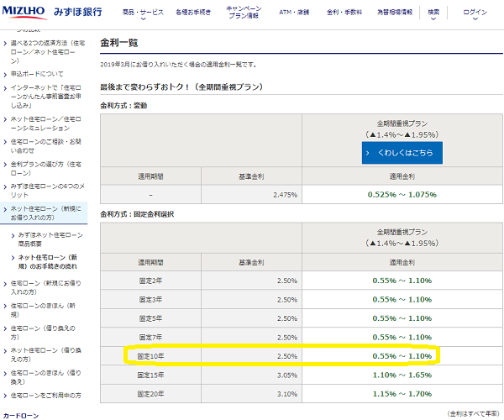This screenshot has height=420, width=504.
Task: Expand the 検索 search dropdown
Action: coord(433,14)
